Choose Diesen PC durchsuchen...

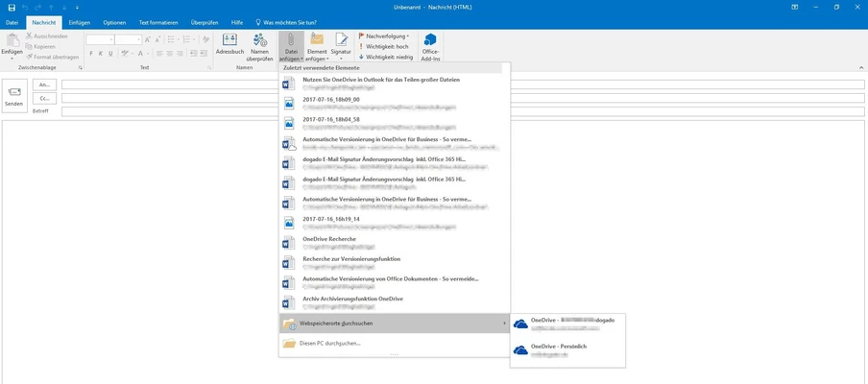(394, 343)
